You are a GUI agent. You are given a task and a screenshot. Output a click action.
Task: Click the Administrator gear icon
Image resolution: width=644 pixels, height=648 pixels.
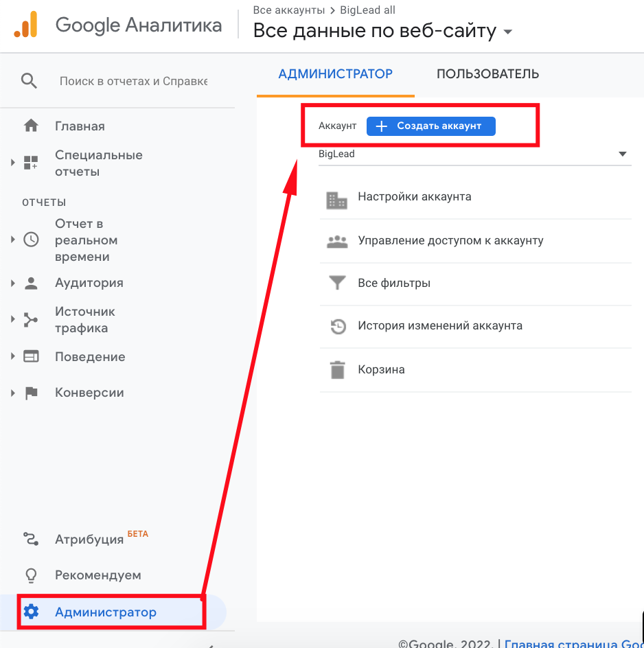tap(31, 612)
